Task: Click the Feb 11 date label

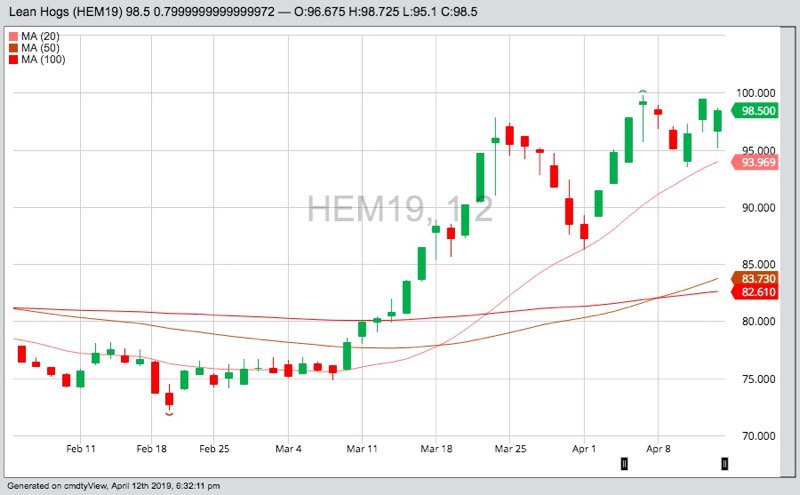Action: coord(81,449)
